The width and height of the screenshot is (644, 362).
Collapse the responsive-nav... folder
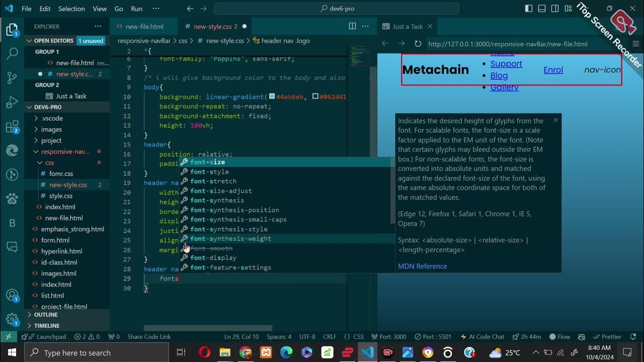pos(65,151)
